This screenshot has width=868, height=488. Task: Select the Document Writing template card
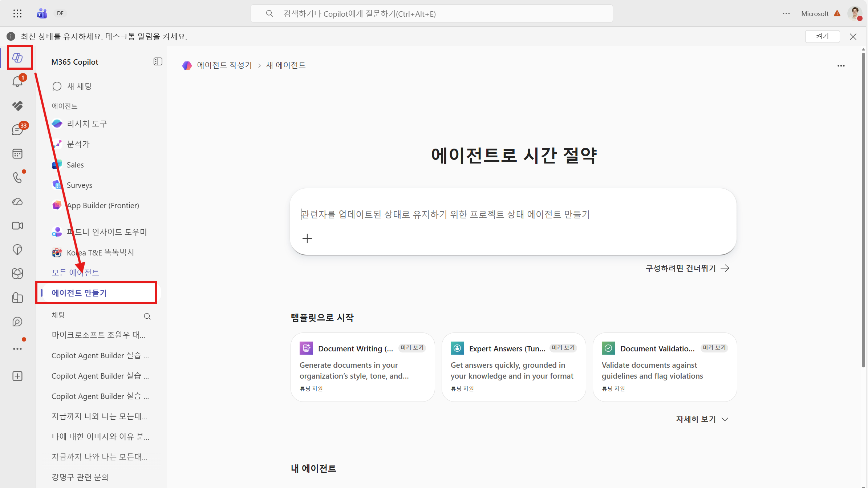pyautogui.click(x=362, y=367)
